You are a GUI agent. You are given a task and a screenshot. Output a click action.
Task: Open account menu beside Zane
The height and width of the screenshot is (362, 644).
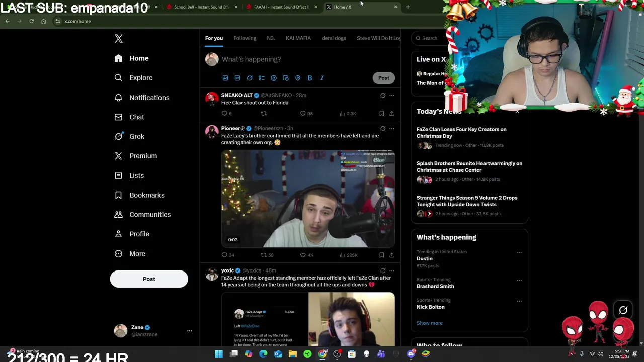190,331
